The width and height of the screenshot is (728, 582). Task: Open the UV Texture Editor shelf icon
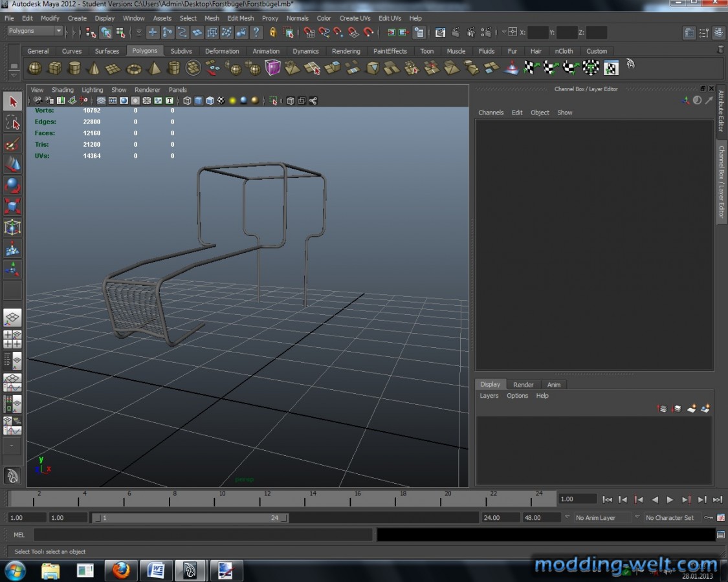[611, 69]
